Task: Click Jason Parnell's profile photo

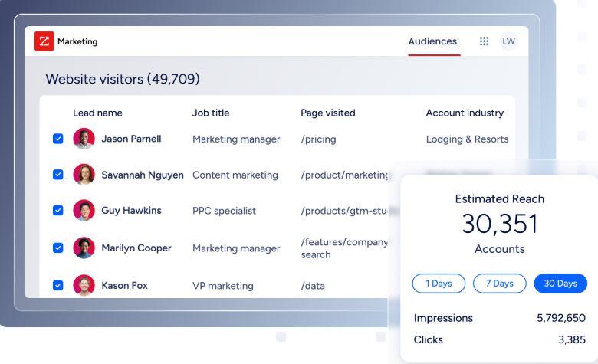Action: coord(84,139)
